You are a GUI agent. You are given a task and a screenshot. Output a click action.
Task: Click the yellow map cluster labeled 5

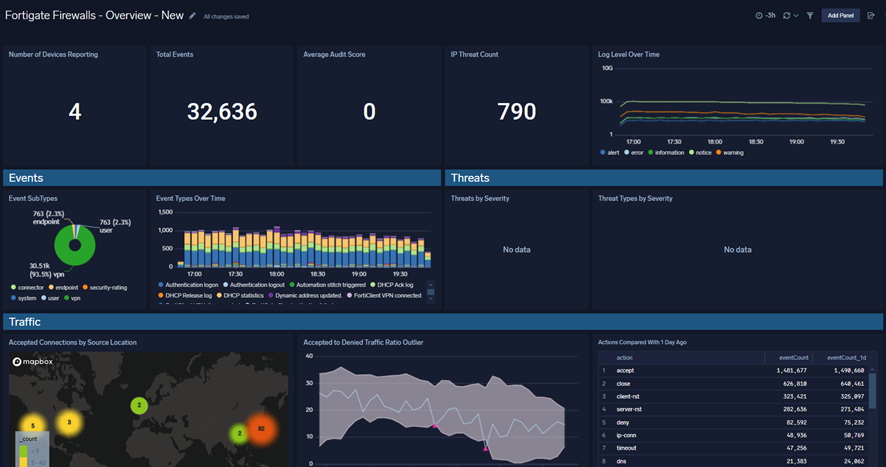pos(33,426)
